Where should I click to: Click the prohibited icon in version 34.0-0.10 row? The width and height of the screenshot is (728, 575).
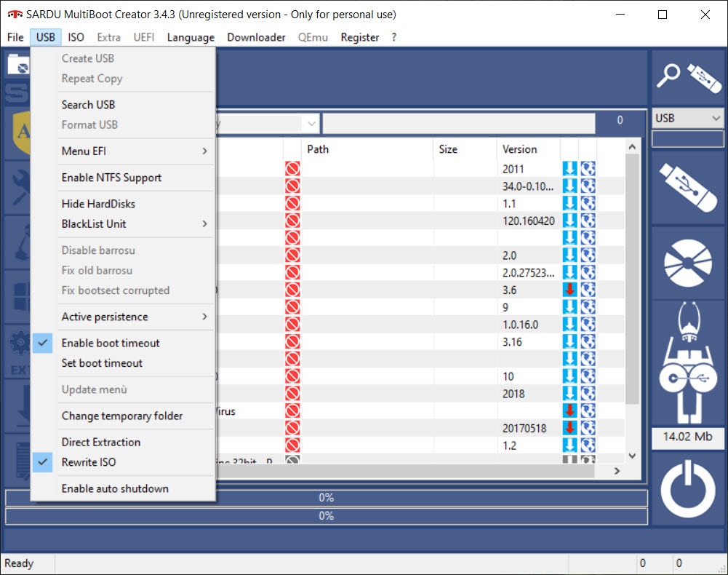tap(292, 186)
